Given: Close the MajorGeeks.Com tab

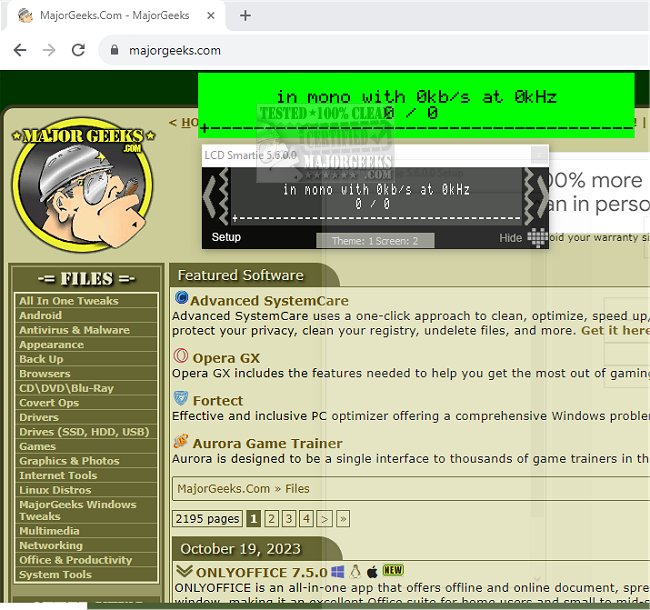Looking at the screenshot, I should (x=211, y=16).
